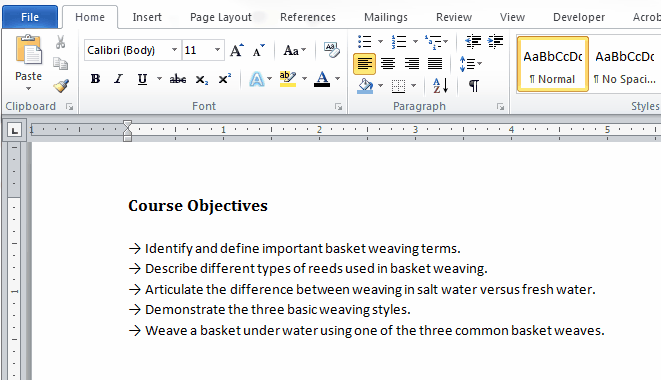
Task: Expand numbering library dropdown arrow
Action: pyautogui.click(x=415, y=41)
